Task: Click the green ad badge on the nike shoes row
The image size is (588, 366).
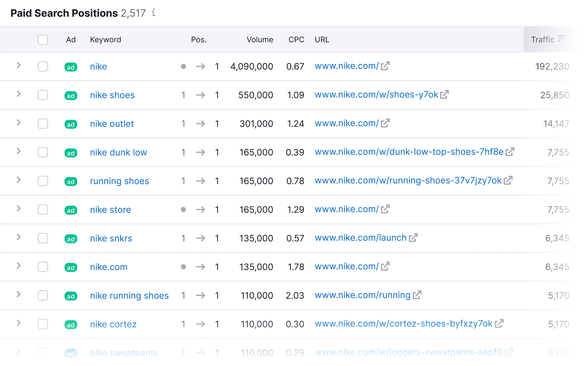Action: coord(71,96)
